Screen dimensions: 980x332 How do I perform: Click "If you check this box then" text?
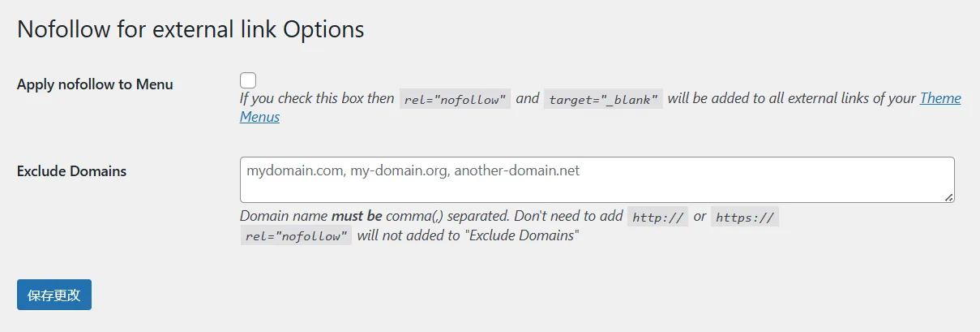click(x=317, y=99)
